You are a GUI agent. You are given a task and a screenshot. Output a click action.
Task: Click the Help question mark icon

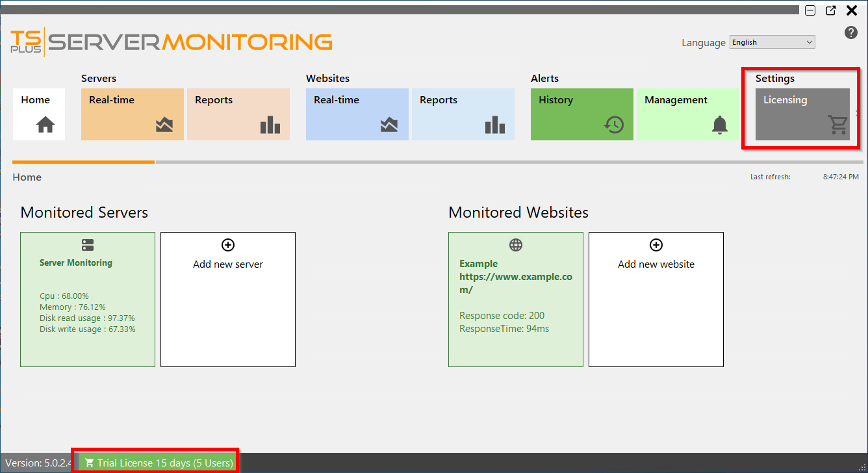pos(851,32)
